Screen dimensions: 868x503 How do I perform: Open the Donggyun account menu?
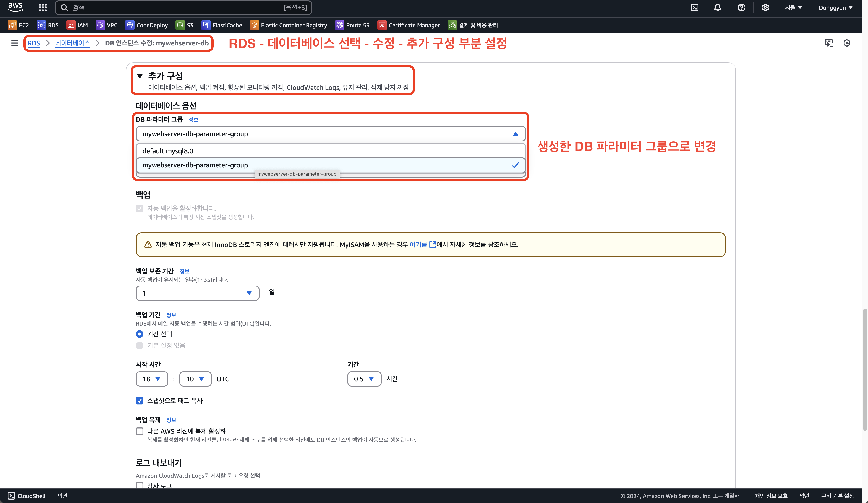[x=836, y=8]
